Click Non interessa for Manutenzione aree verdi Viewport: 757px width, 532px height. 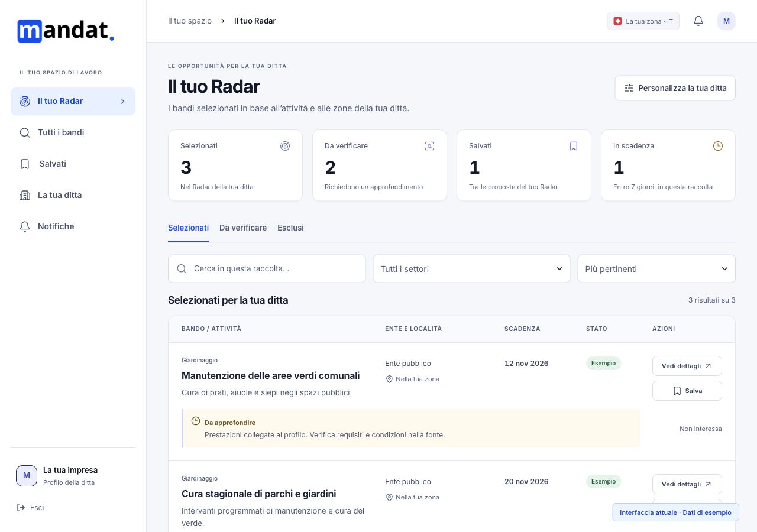(x=701, y=429)
